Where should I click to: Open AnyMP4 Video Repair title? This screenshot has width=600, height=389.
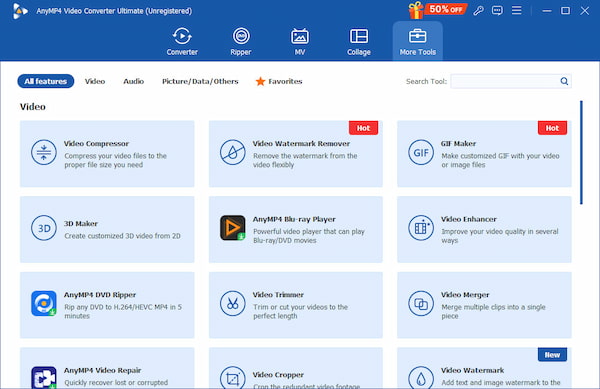point(103,370)
